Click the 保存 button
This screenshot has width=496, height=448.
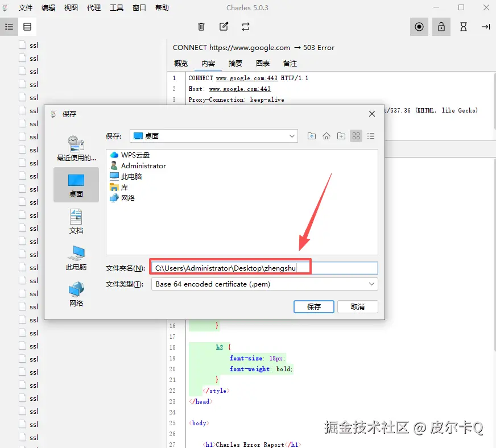[314, 306]
